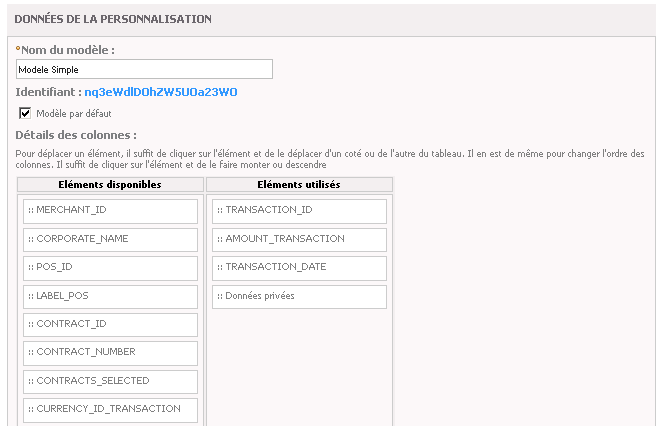Select the CORPORATE_NAME available element
Image resolution: width=663 pixels, height=426 pixels.
click(110, 240)
